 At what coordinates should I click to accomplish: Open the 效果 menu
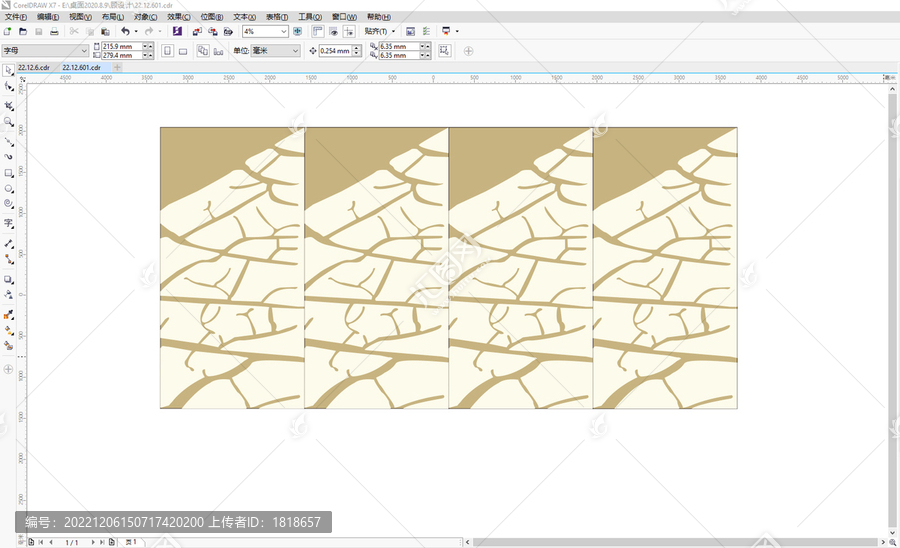(x=179, y=17)
